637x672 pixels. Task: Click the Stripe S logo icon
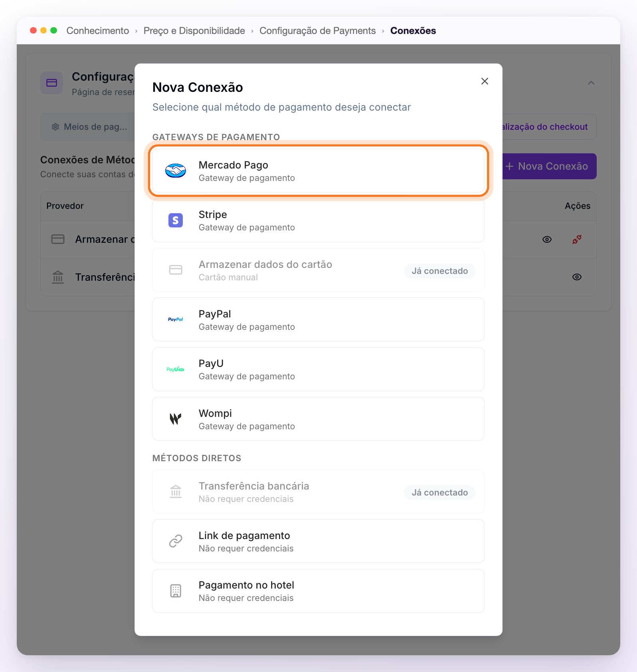click(176, 220)
